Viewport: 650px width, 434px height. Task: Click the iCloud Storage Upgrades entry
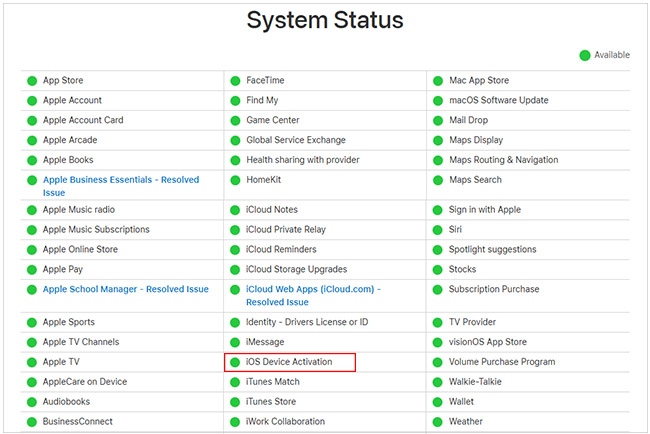point(296,269)
